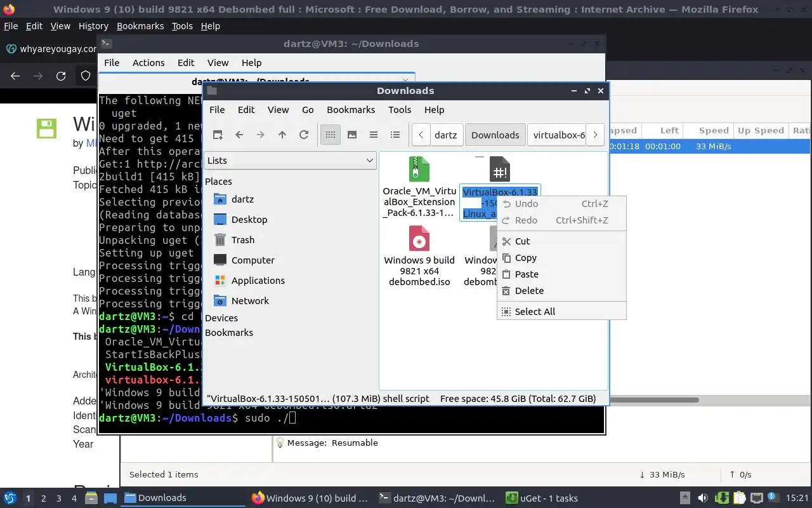Screen dimensions: 812x508
Task: Select VirtualBox shell script file icon
Action: [500, 169]
